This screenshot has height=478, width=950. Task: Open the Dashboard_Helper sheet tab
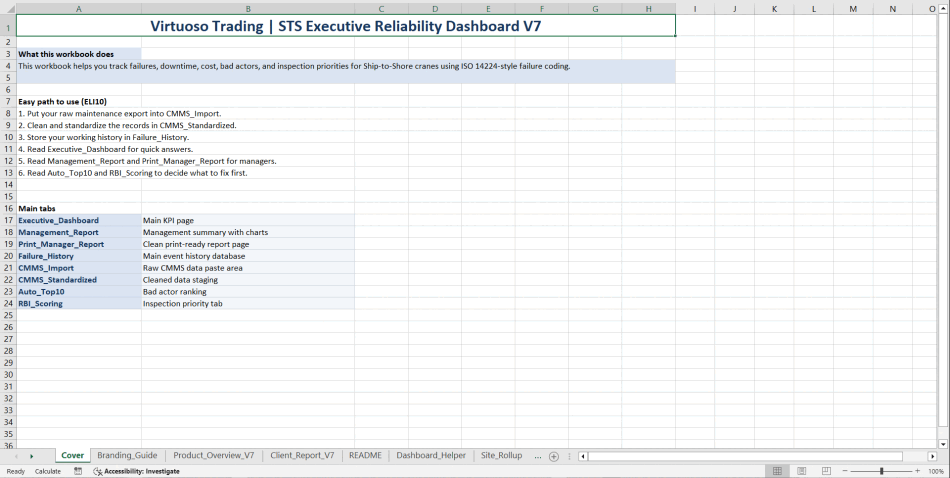click(431, 456)
